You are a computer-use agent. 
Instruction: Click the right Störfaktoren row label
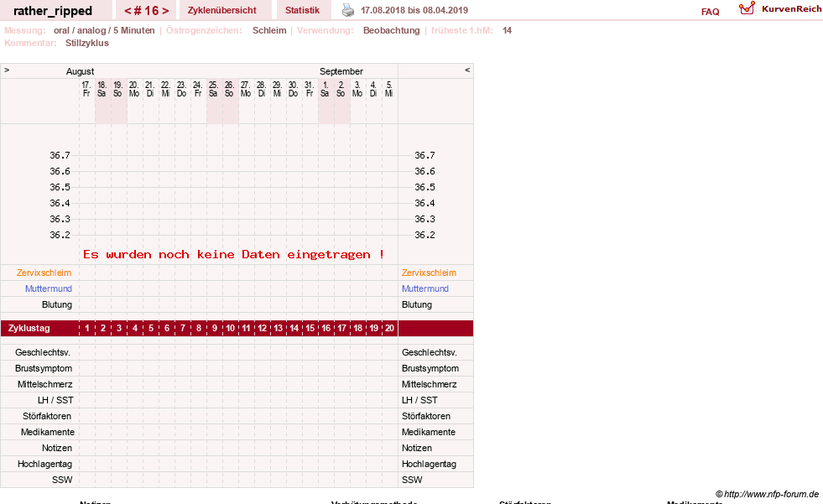click(426, 416)
